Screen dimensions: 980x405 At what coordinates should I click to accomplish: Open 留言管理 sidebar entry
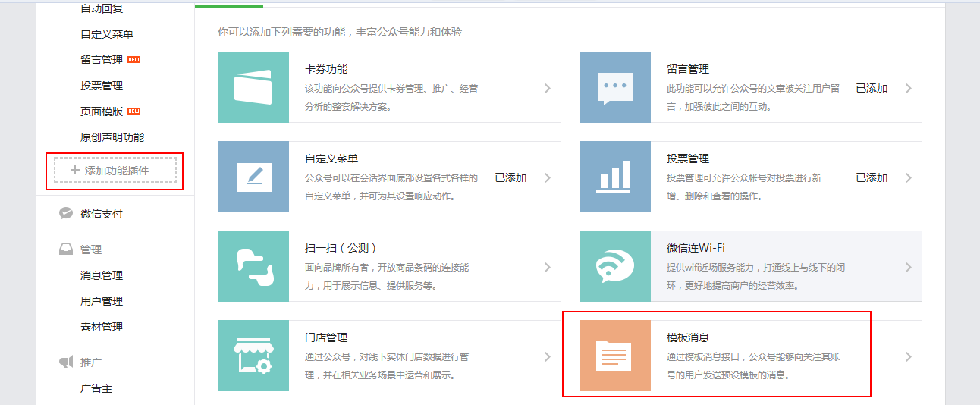pyautogui.click(x=102, y=60)
